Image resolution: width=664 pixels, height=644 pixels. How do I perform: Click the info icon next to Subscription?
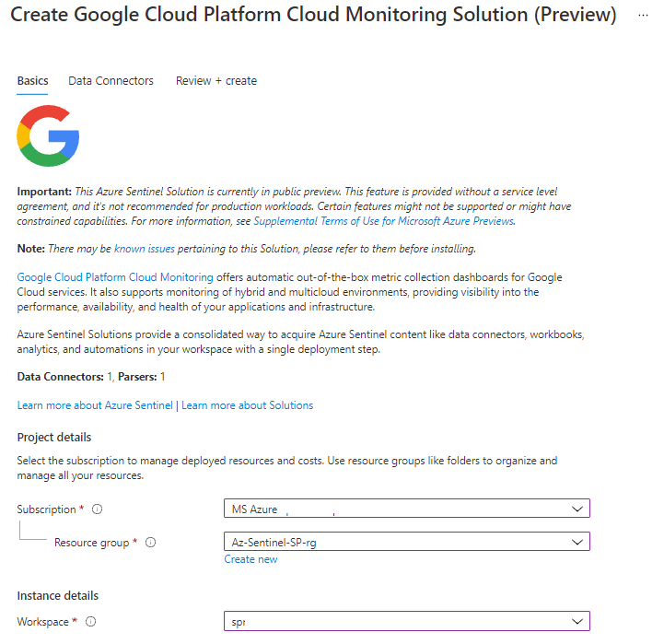[x=98, y=509]
